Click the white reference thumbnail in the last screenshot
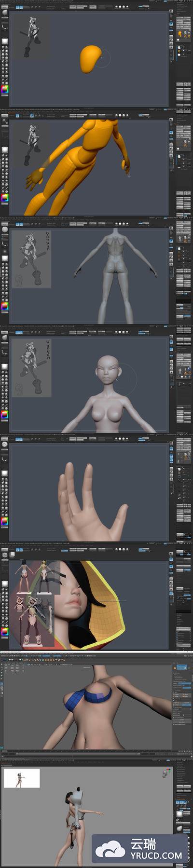 (22, 778)
